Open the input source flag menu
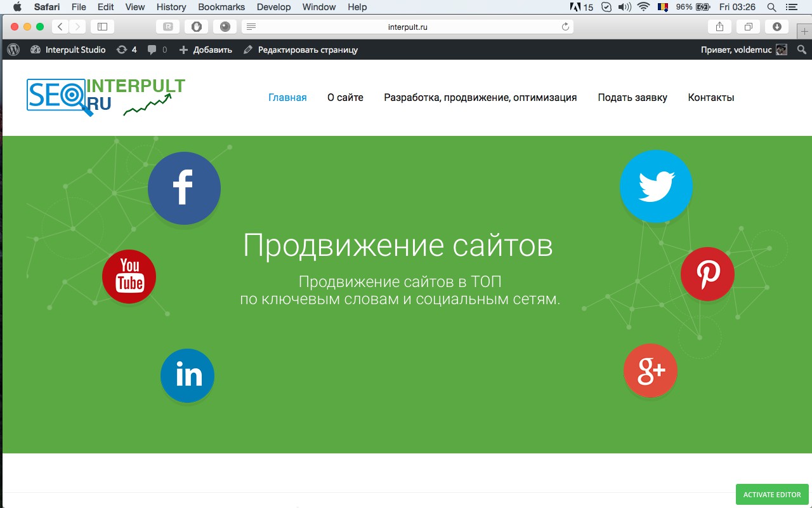 [x=663, y=7]
